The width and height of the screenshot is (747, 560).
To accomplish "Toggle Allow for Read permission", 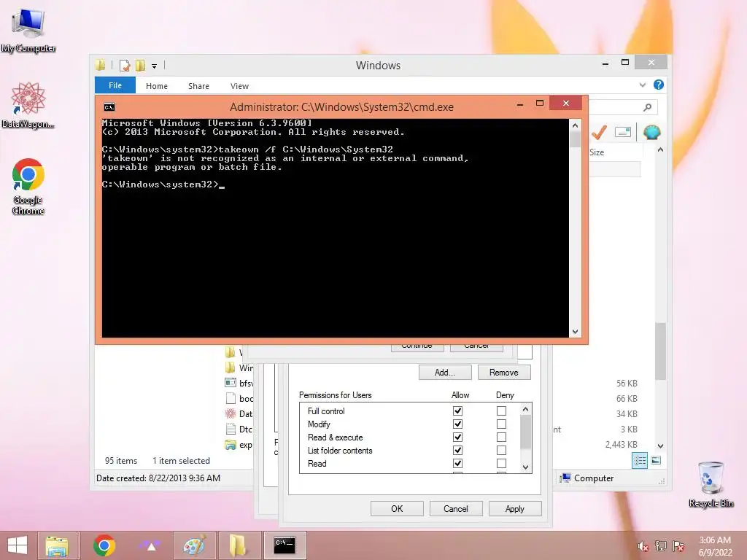I will point(457,463).
